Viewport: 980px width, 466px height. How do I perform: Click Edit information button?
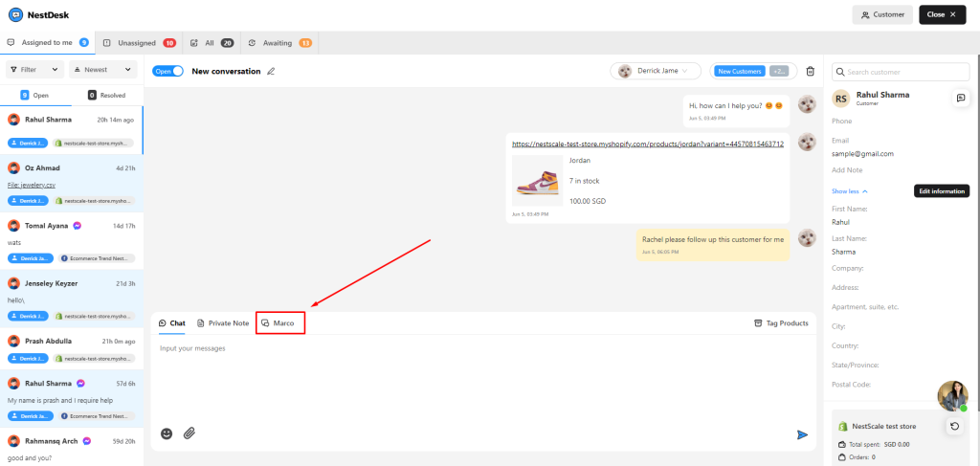tap(942, 191)
